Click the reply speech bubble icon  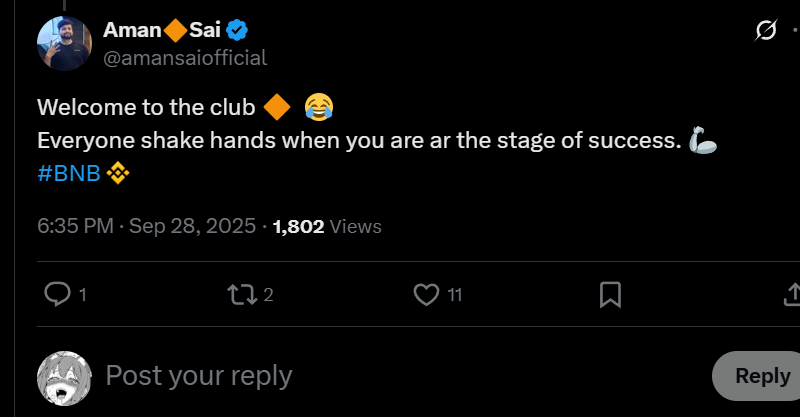click(59, 295)
